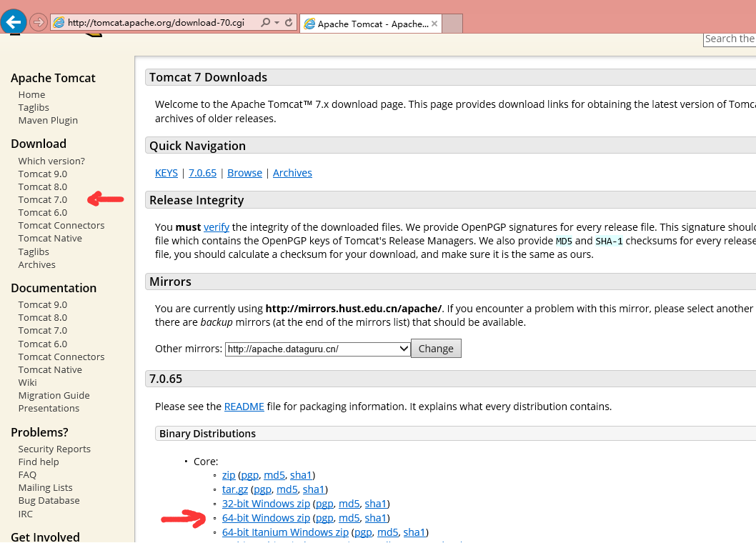Open Tomcat 6.0 under Download
The image size is (756, 543).
point(43,213)
